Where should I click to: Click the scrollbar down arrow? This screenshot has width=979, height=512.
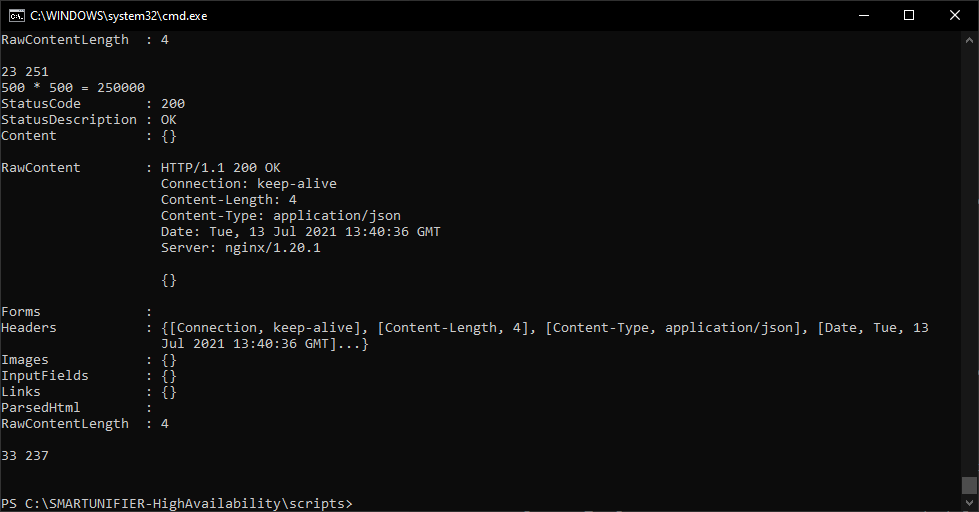point(969,503)
